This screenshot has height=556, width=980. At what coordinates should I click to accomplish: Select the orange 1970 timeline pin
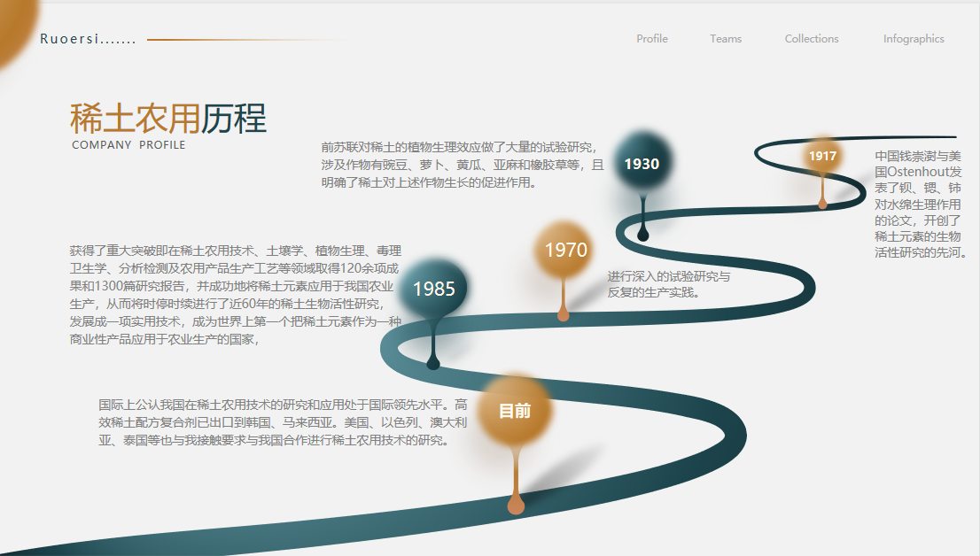click(x=565, y=251)
